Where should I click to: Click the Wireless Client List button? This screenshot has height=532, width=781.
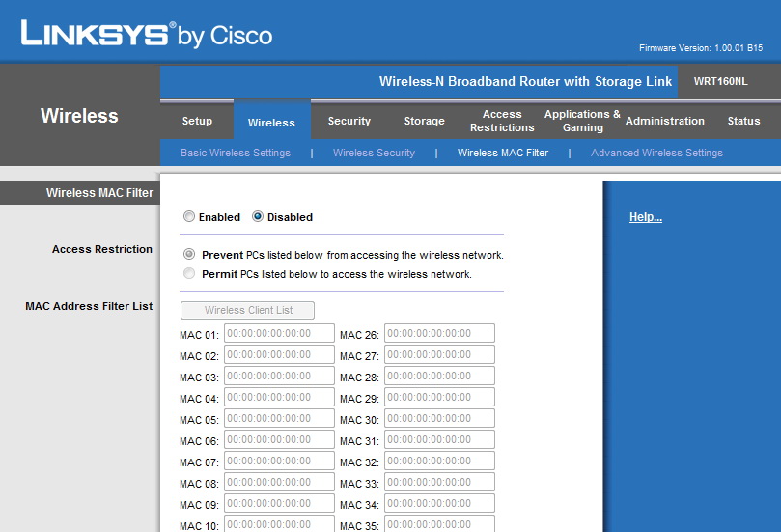click(x=247, y=310)
